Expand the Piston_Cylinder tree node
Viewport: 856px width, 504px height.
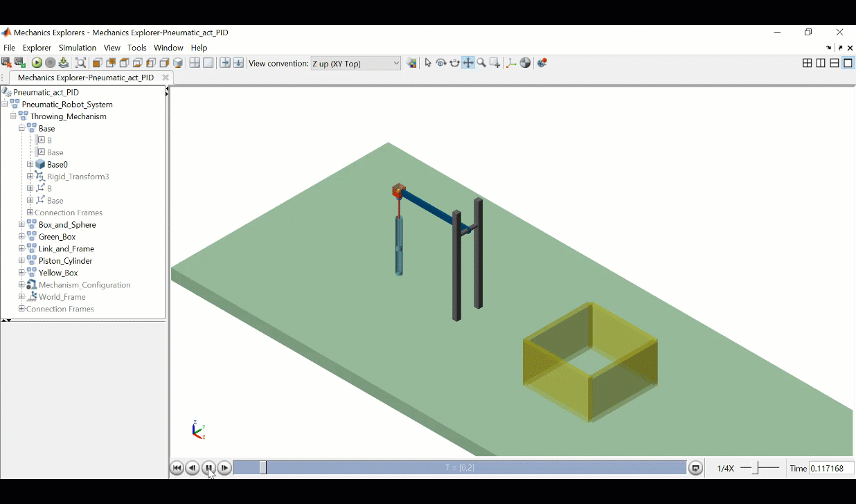21,261
